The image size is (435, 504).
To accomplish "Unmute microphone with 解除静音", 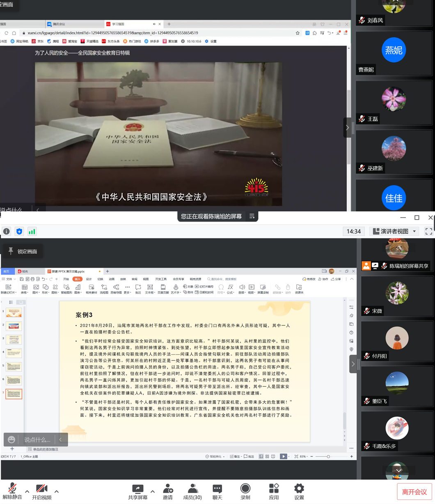I will click(12, 491).
